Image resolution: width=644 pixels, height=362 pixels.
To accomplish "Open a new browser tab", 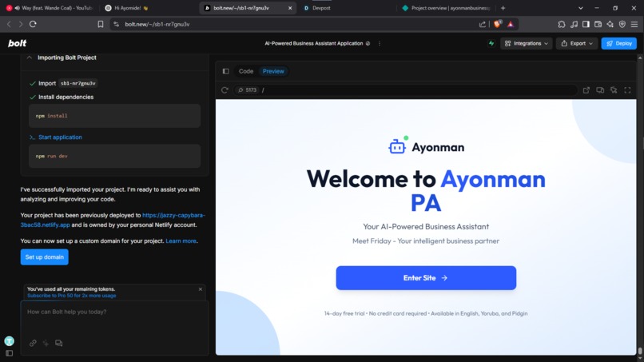I will click(x=503, y=8).
